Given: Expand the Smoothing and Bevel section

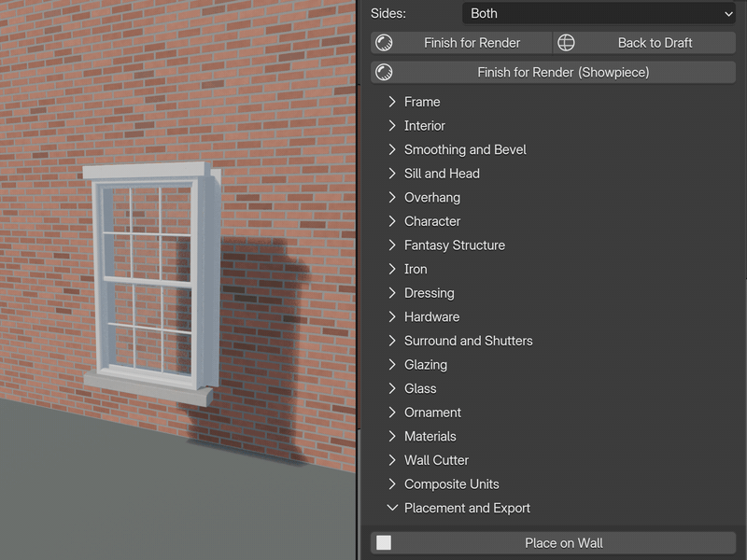Looking at the screenshot, I should [x=392, y=149].
